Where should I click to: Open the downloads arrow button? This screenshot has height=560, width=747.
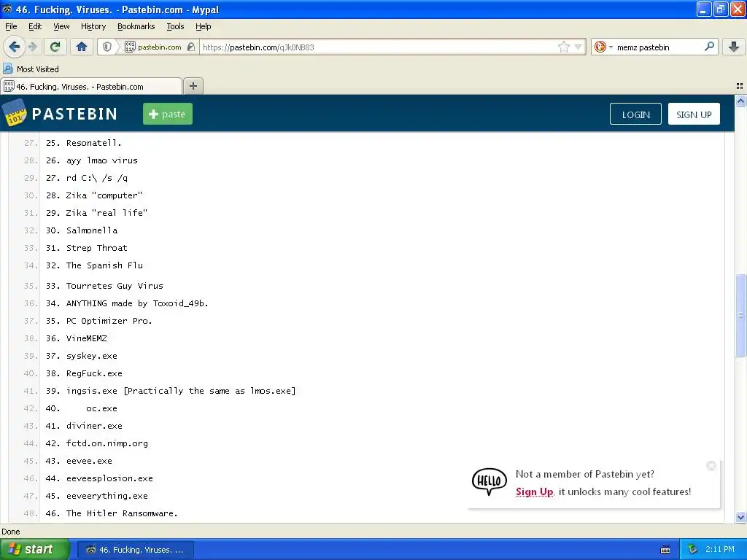click(734, 47)
